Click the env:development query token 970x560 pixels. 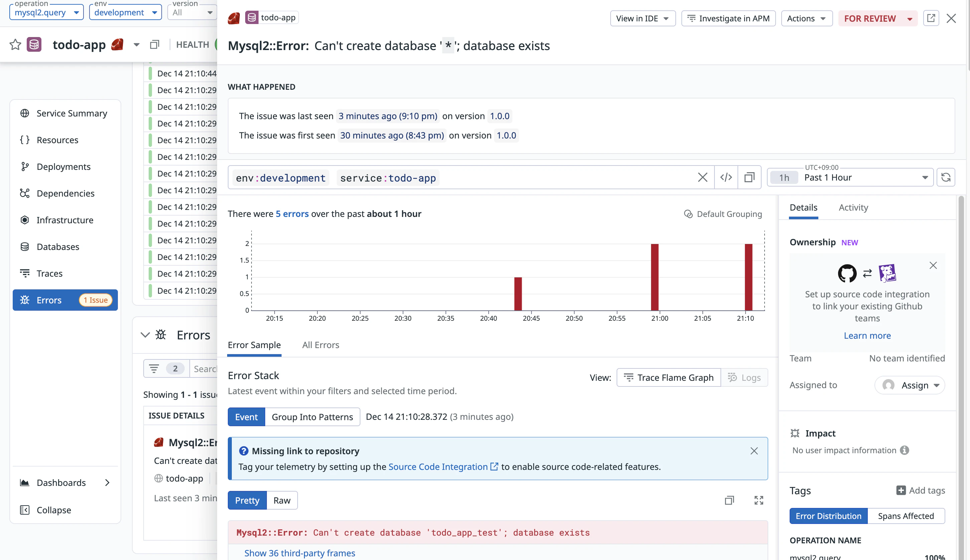(281, 178)
